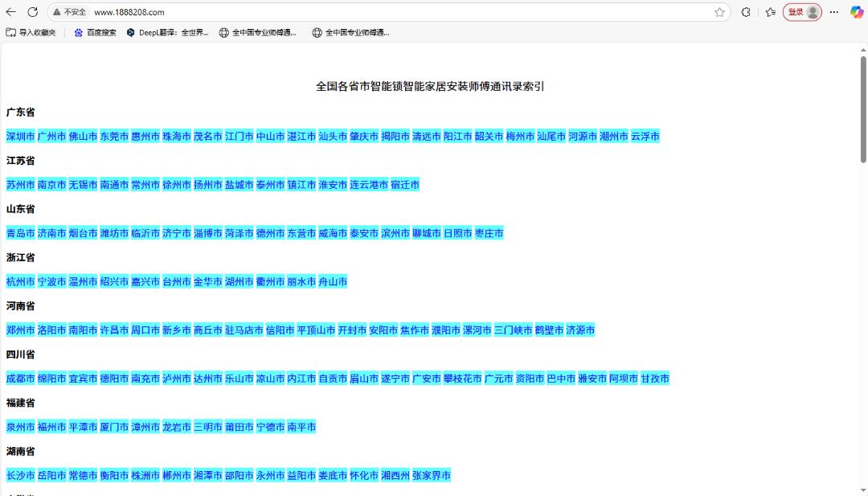
Task: Select the 驻马店市 link
Action: pyautogui.click(x=244, y=330)
